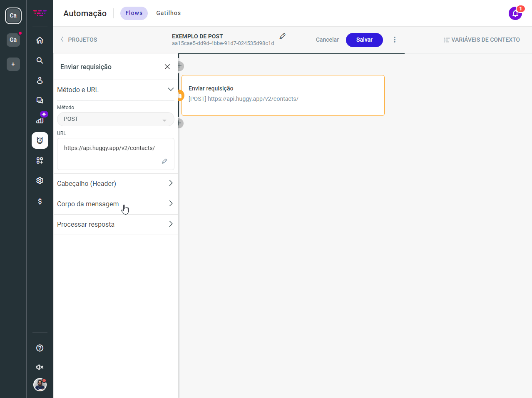Open the apps grid icon in the sidebar
Image resolution: width=532 pixels, height=398 pixels.
[x=40, y=160]
